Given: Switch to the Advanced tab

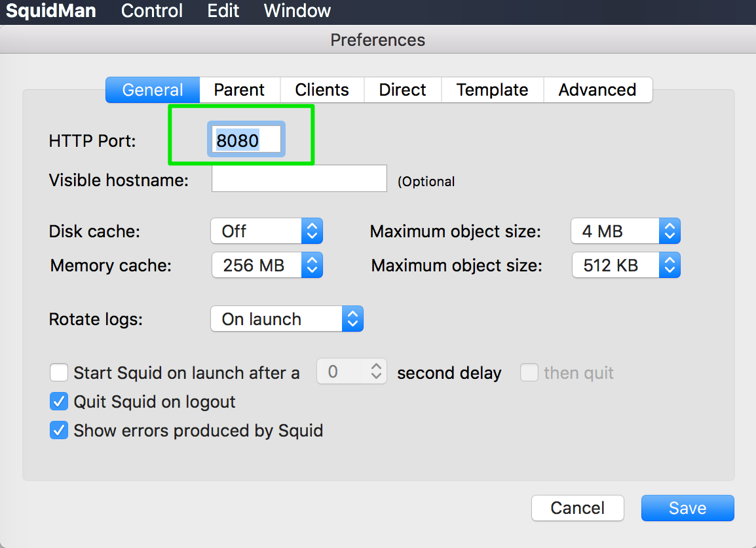Looking at the screenshot, I should click(x=598, y=90).
